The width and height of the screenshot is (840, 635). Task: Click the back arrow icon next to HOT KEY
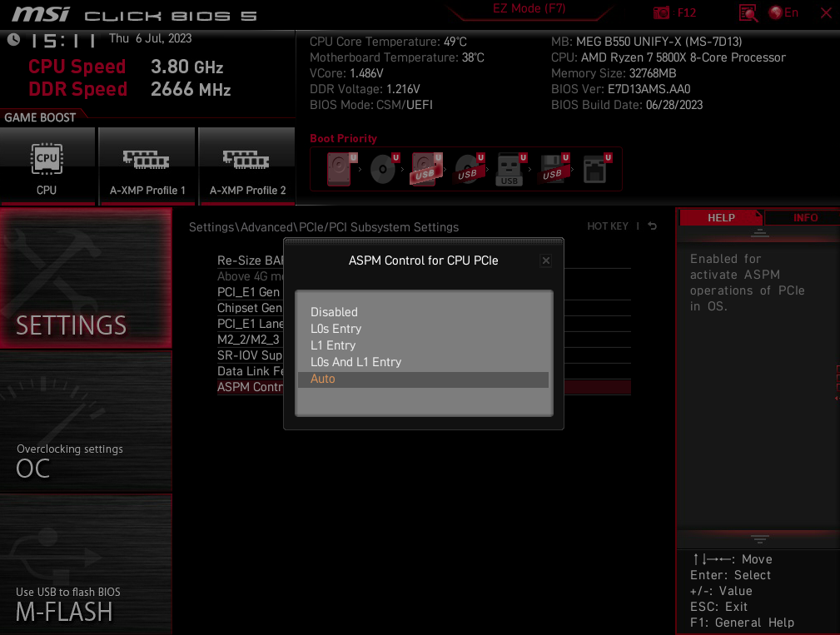click(652, 226)
